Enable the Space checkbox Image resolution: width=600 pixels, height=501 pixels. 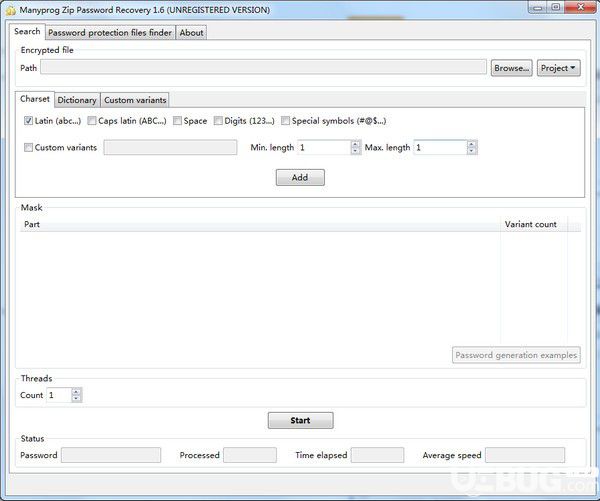(177, 121)
